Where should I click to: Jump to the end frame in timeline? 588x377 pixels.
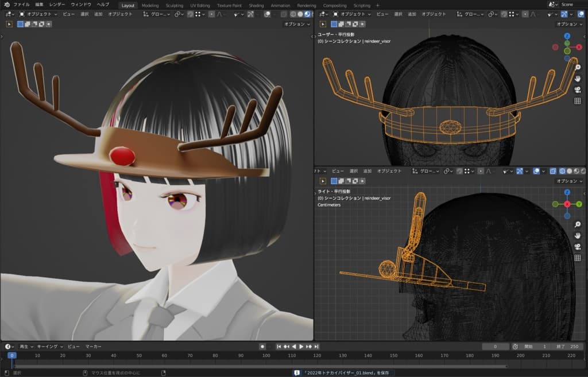click(316, 347)
